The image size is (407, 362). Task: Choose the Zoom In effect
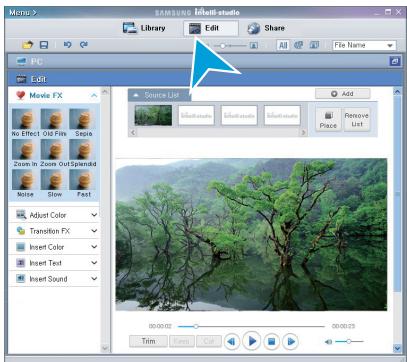coord(25,153)
